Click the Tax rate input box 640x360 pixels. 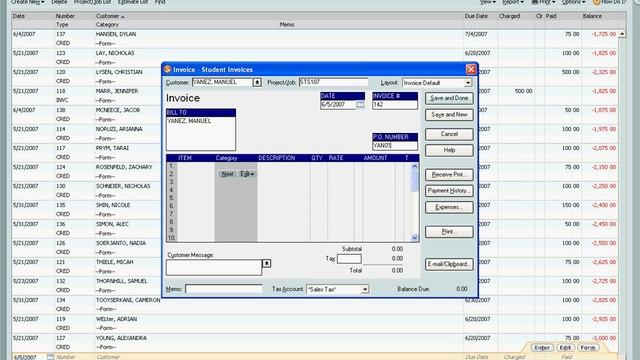coord(349,259)
